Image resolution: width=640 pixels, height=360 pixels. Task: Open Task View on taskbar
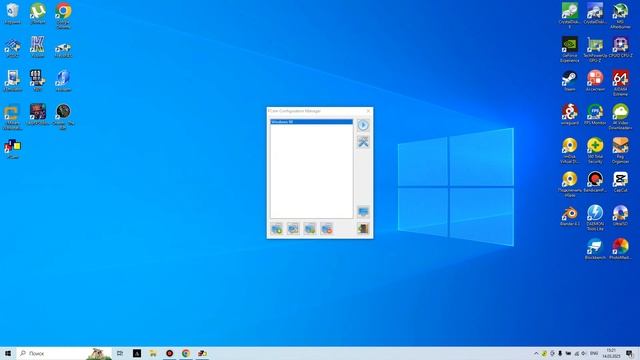pyautogui.click(x=120, y=353)
